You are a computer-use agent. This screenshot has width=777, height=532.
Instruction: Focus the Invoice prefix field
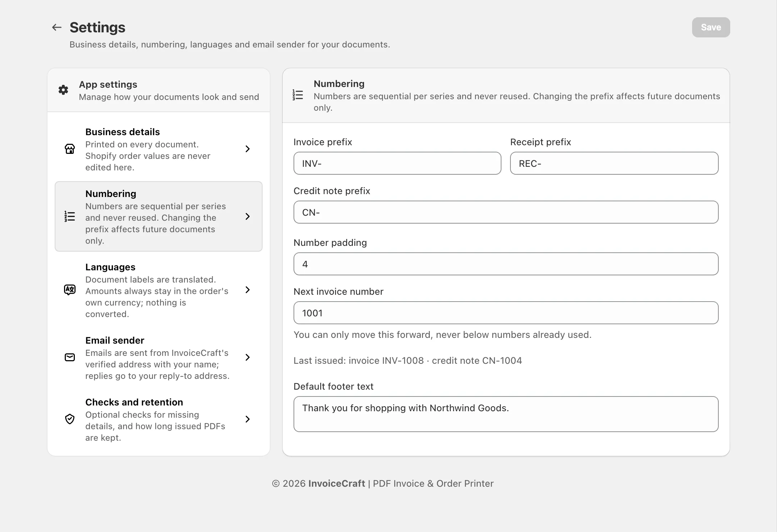coord(397,163)
